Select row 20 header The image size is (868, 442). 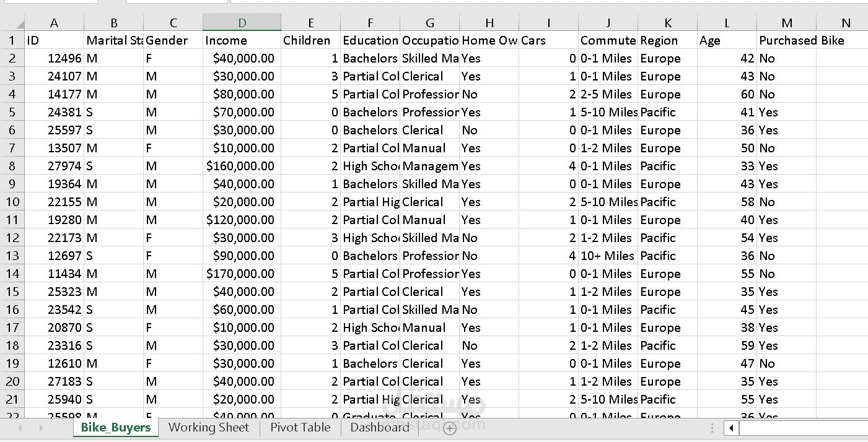coord(12,381)
